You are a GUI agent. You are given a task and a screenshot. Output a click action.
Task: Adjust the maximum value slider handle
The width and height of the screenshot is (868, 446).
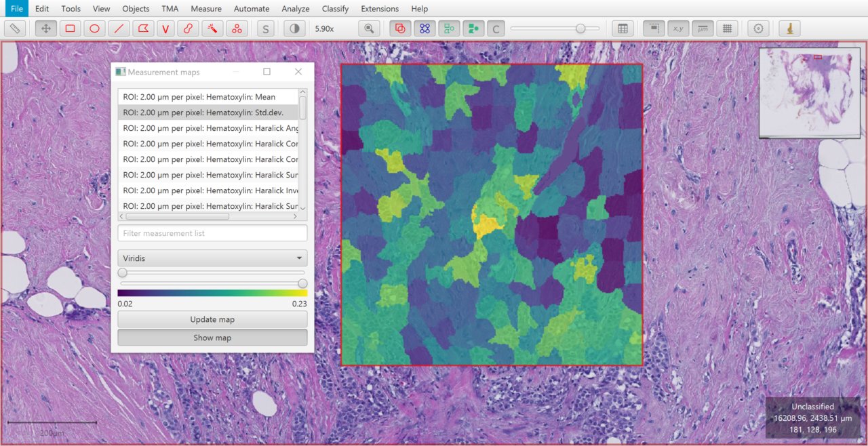pyautogui.click(x=302, y=283)
